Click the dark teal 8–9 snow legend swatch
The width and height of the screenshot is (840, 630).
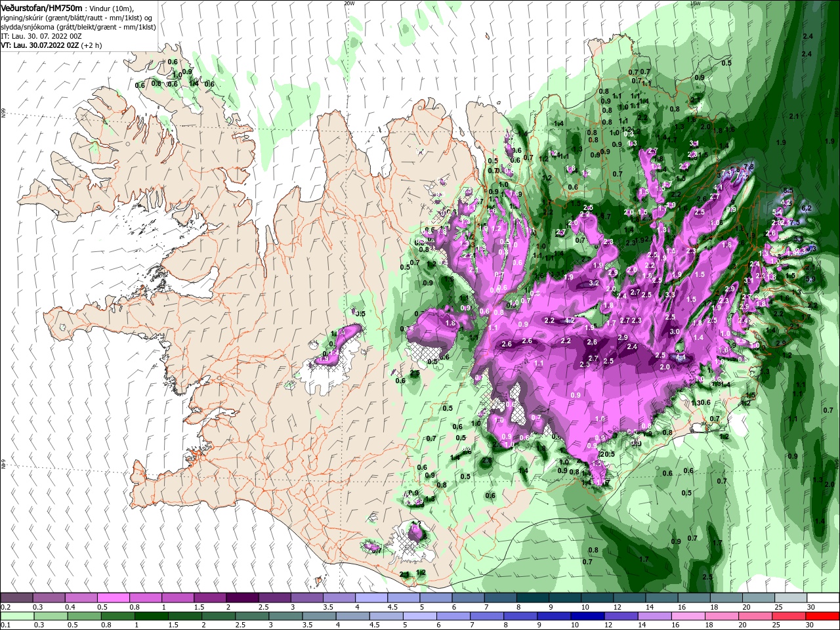533,598
